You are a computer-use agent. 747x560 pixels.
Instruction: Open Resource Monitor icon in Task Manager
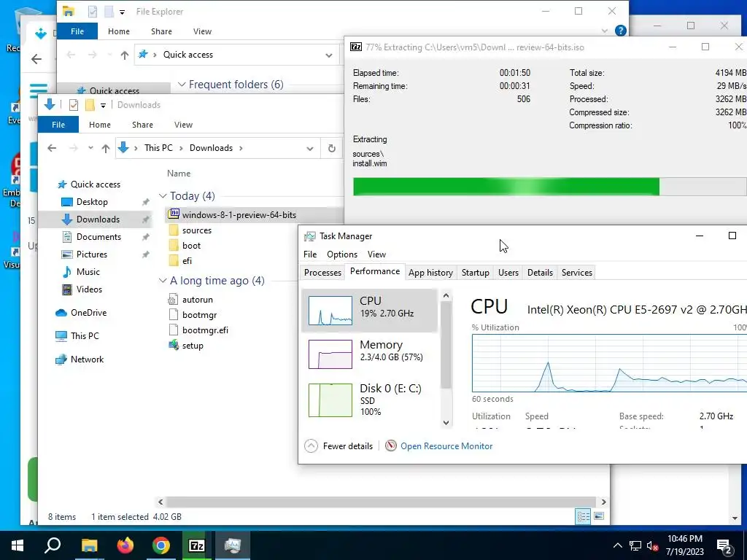[391, 446]
